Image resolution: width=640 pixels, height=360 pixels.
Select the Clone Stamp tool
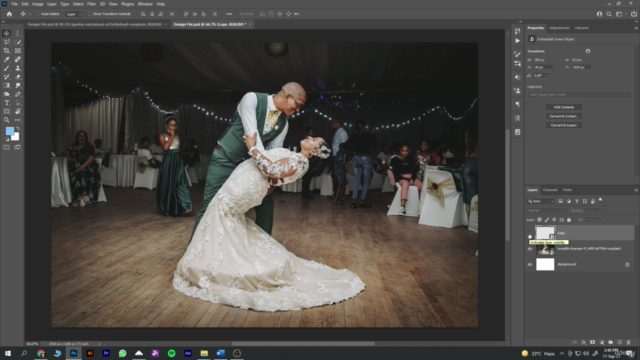pyautogui.click(x=18, y=68)
